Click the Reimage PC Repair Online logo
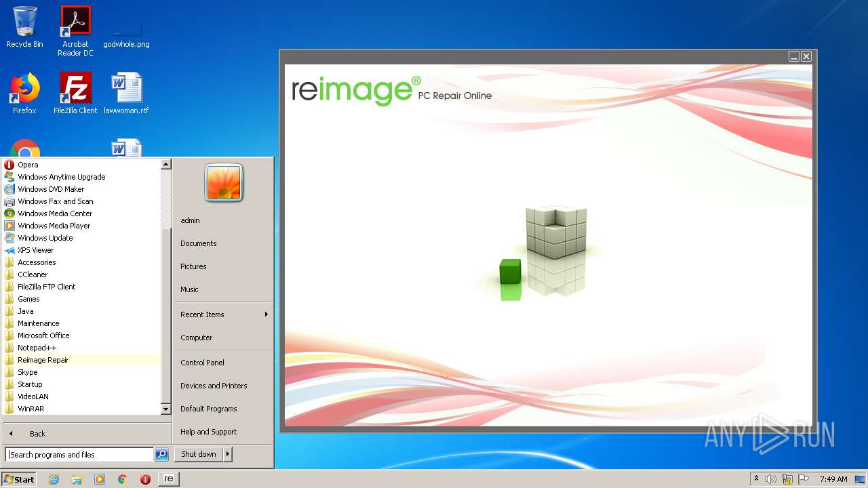This screenshot has width=868, height=488. click(391, 91)
